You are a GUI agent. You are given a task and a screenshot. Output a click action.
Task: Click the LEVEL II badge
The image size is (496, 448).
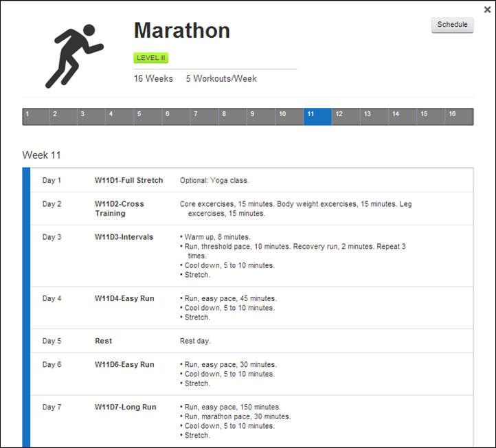151,58
